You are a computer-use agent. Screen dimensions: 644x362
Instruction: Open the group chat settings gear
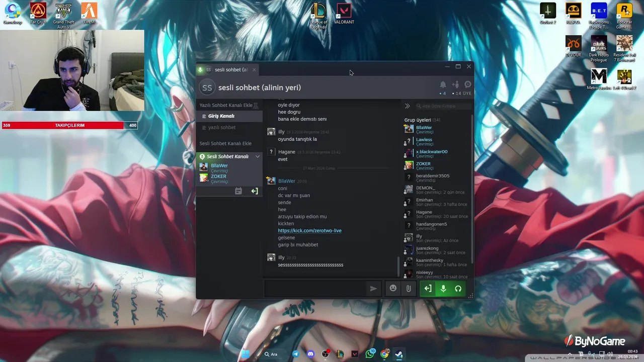click(468, 84)
